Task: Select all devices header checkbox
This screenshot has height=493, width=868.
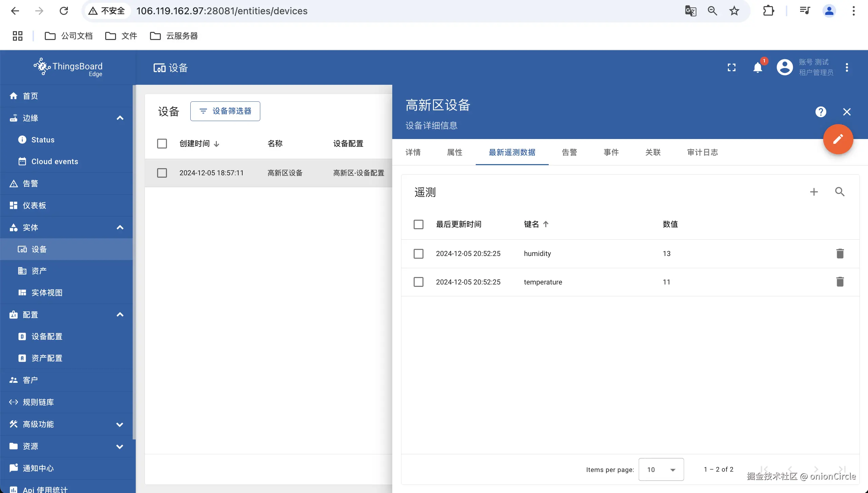Action: click(162, 143)
